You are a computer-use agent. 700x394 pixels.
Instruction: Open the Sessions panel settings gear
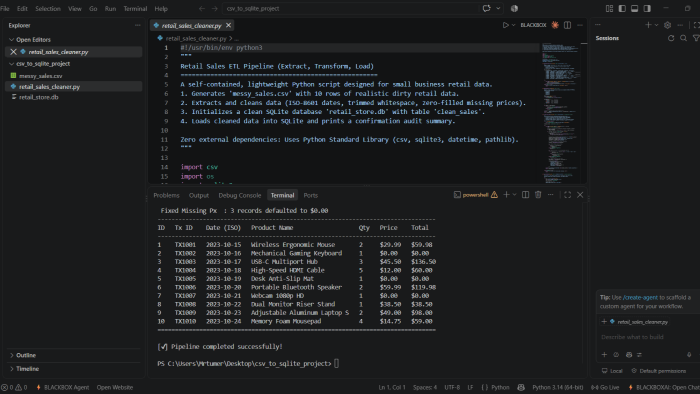click(667, 25)
